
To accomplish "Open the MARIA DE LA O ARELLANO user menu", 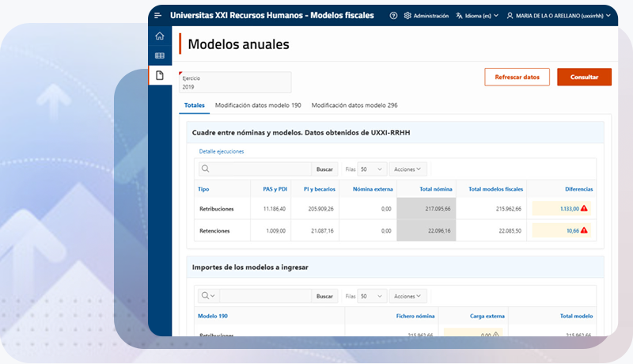I will click(x=559, y=15).
